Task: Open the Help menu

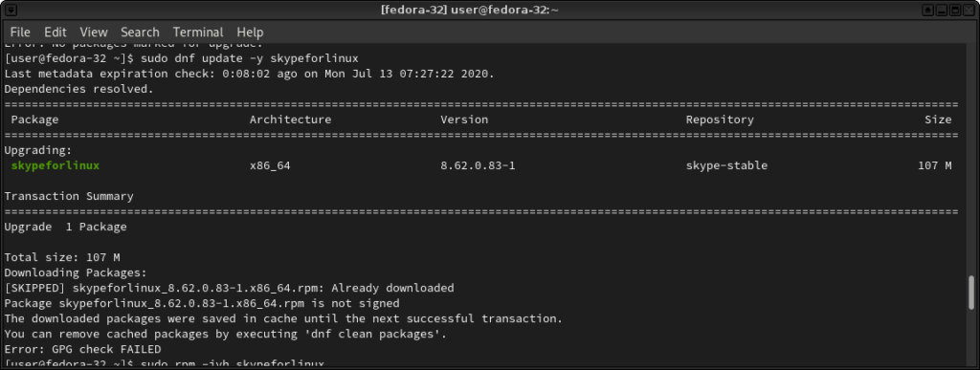Action: [250, 32]
